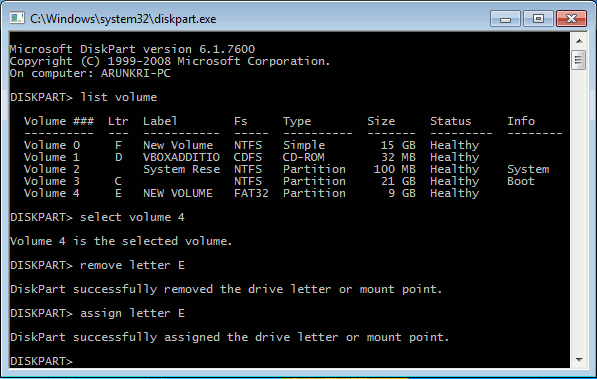
Task: Click at the final DISKPART> prompt
Action: click(x=41, y=361)
